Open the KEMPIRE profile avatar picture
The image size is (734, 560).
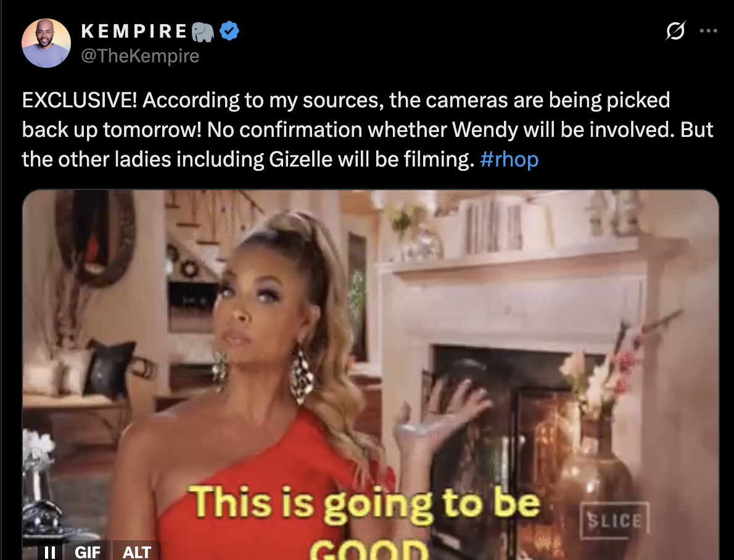46,43
